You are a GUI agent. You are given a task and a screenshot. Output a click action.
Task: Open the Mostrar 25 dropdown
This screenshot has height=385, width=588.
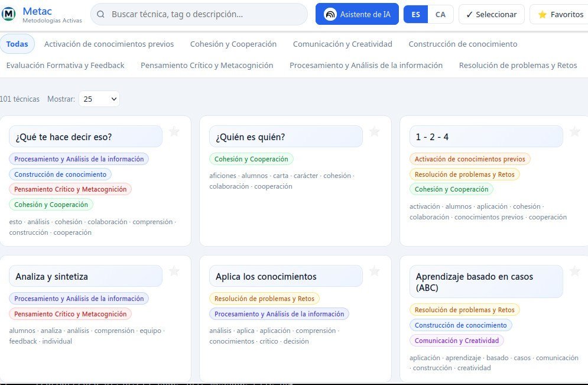pos(99,99)
